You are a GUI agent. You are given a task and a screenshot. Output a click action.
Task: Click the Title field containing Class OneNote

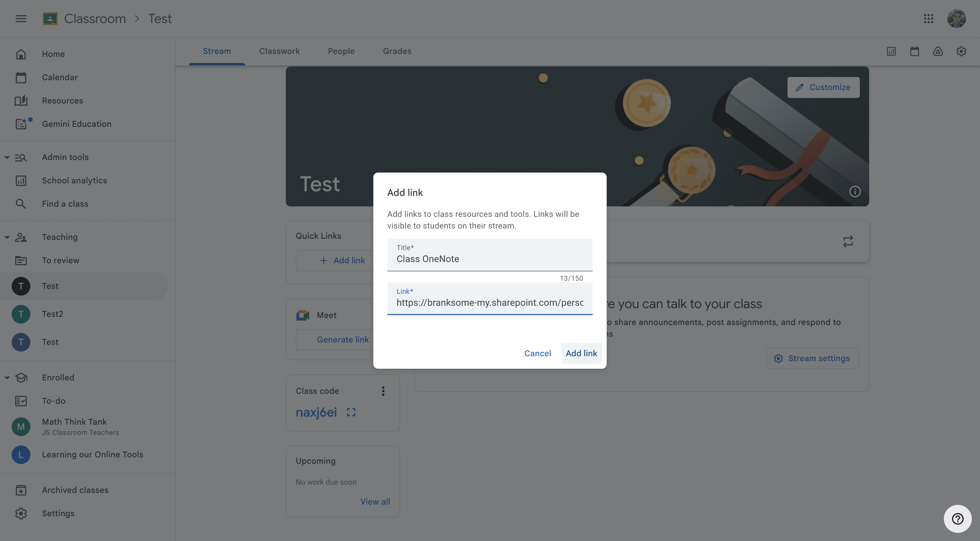click(490, 255)
